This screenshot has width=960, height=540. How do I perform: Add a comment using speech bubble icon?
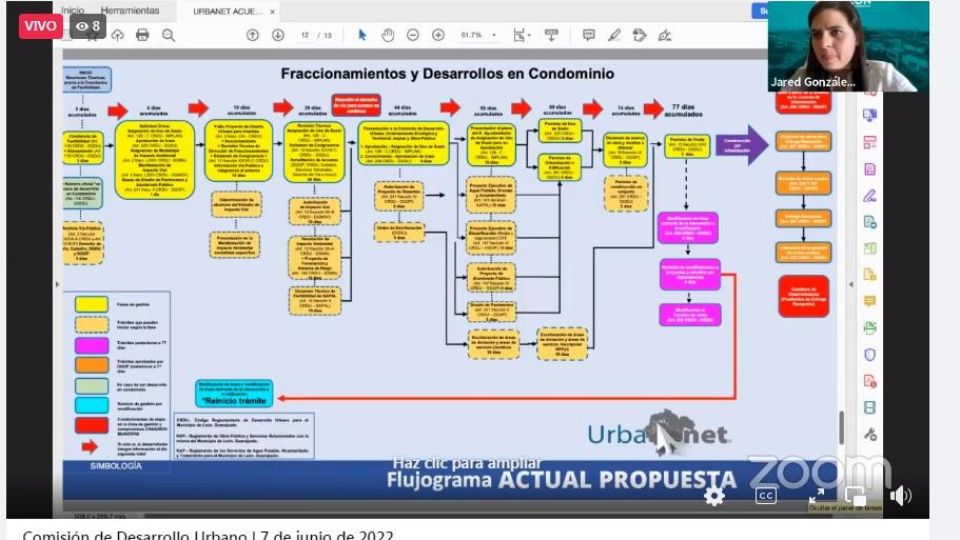(589, 35)
